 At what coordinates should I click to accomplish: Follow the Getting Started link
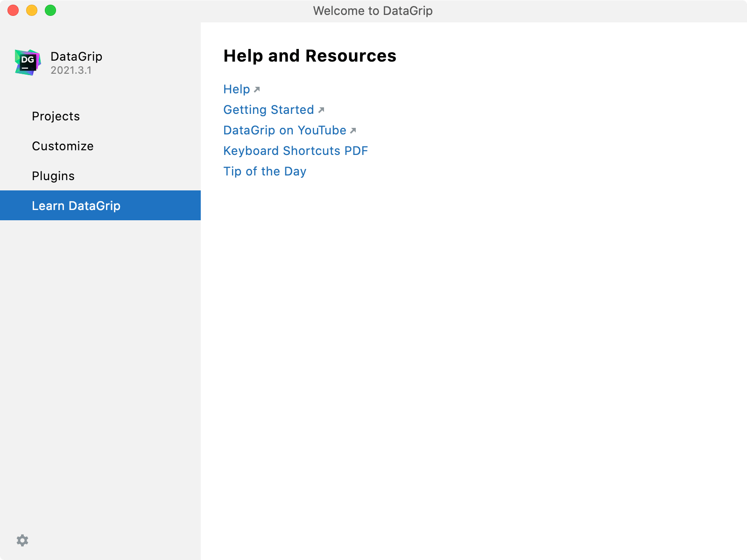point(268,110)
